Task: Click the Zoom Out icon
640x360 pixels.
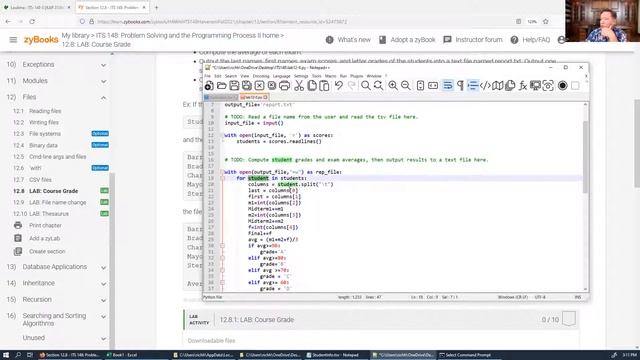Action: click(x=405, y=85)
